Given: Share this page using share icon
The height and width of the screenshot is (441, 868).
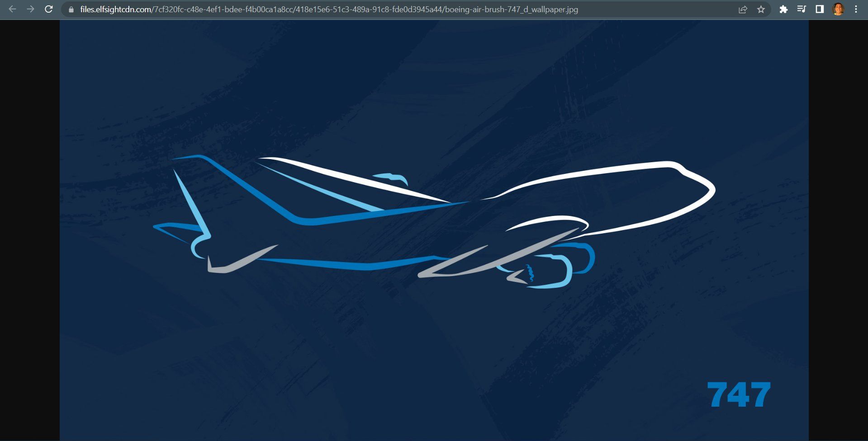Looking at the screenshot, I should pyautogui.click(x=743, y=9).
